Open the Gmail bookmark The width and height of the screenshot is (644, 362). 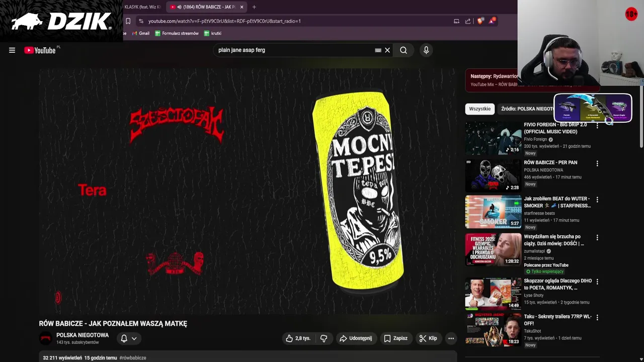point(140,33)
